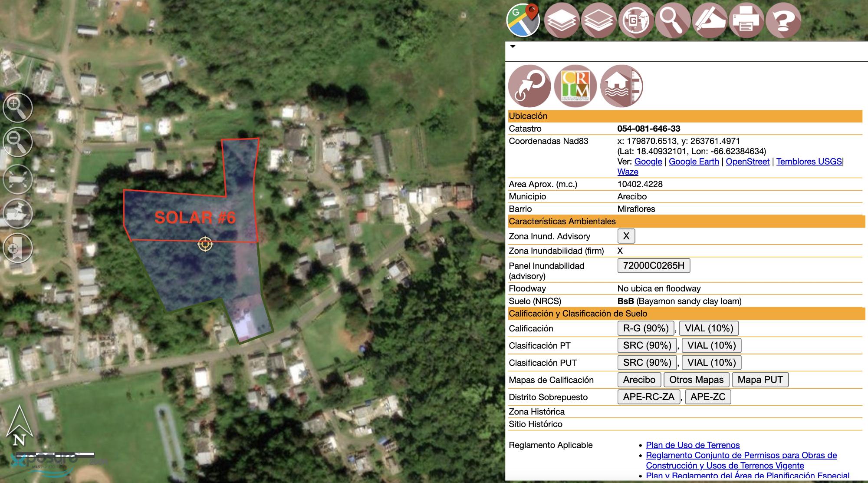The width and height of the screenshot is (868, 483).
Task: Click the add bookmark map icon
Action: click(x=17, y=248)
